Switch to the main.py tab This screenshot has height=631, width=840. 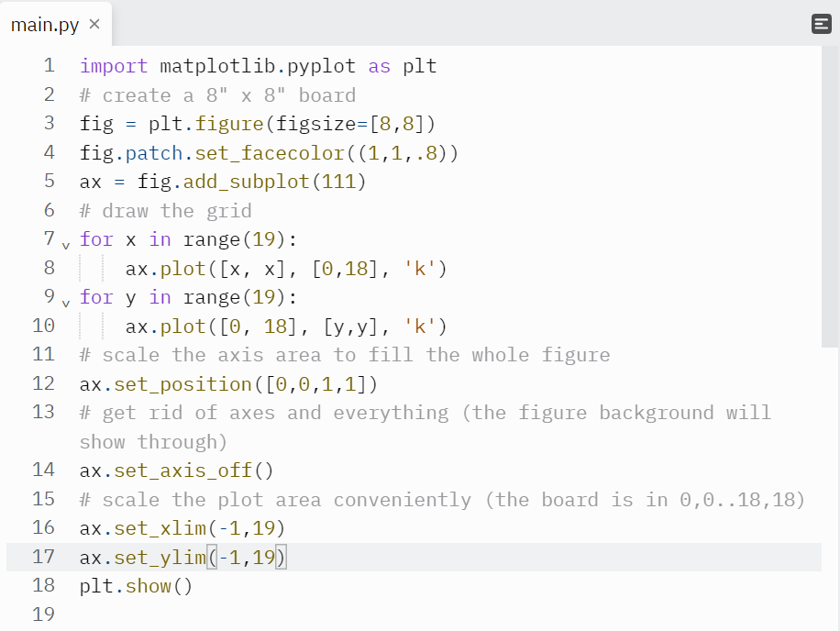(43, 25)
